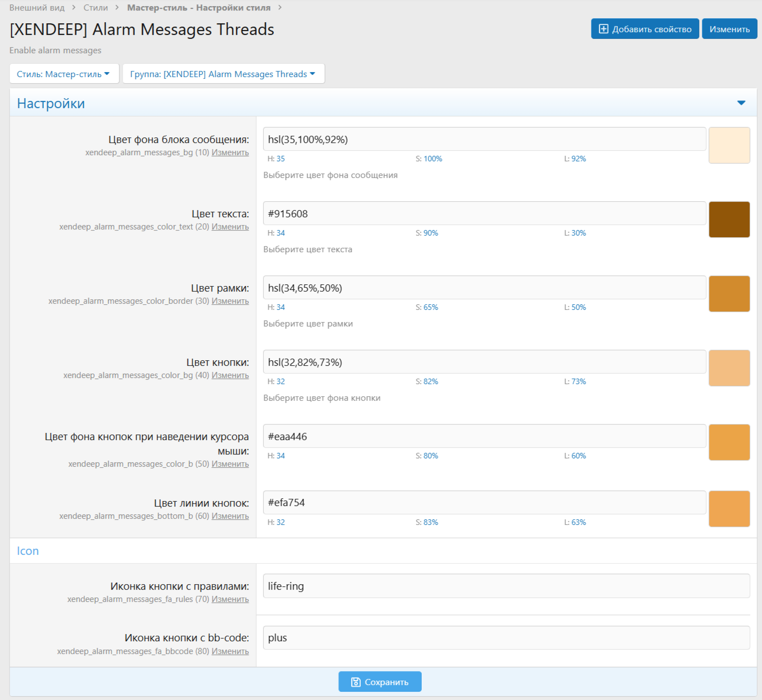
Task: Open the Группа: [XENDEEP] Alarm Messages Threads dropdown
Action: coord(223,74)
